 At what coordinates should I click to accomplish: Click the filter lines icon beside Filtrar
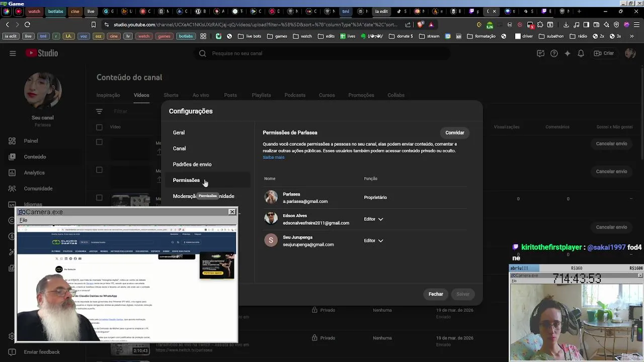point(99,111)
